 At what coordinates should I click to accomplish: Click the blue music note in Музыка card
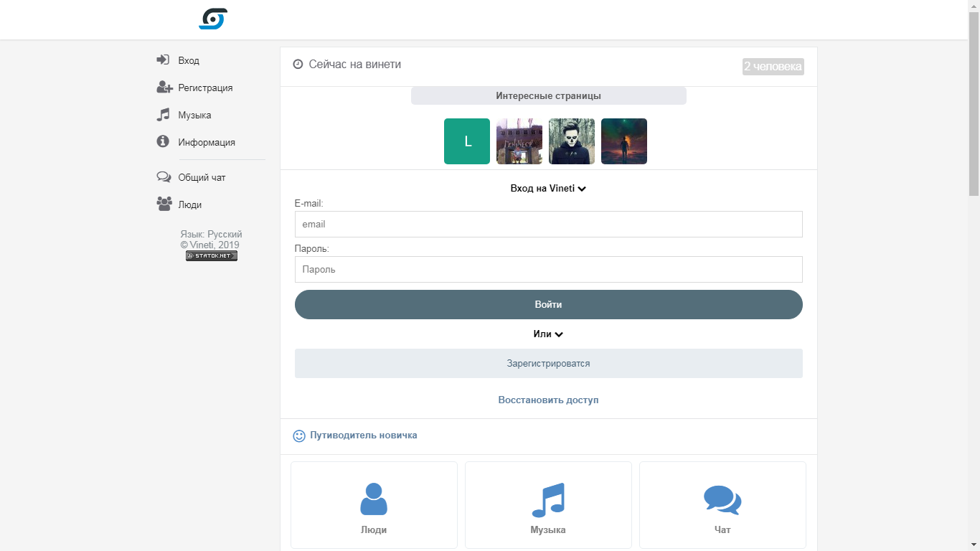coord(548,500)
